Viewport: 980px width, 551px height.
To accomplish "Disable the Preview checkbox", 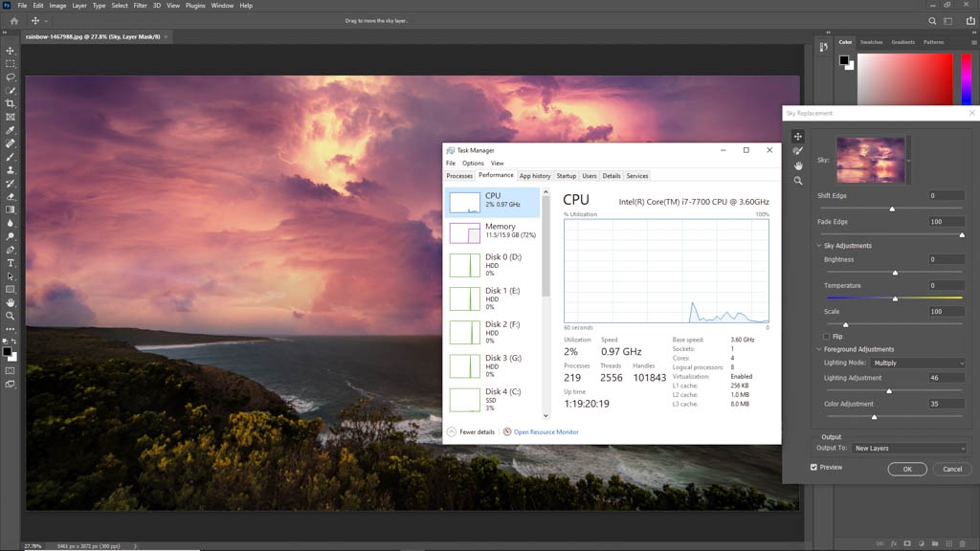I will pyautogui.click(x=813, y=467).
